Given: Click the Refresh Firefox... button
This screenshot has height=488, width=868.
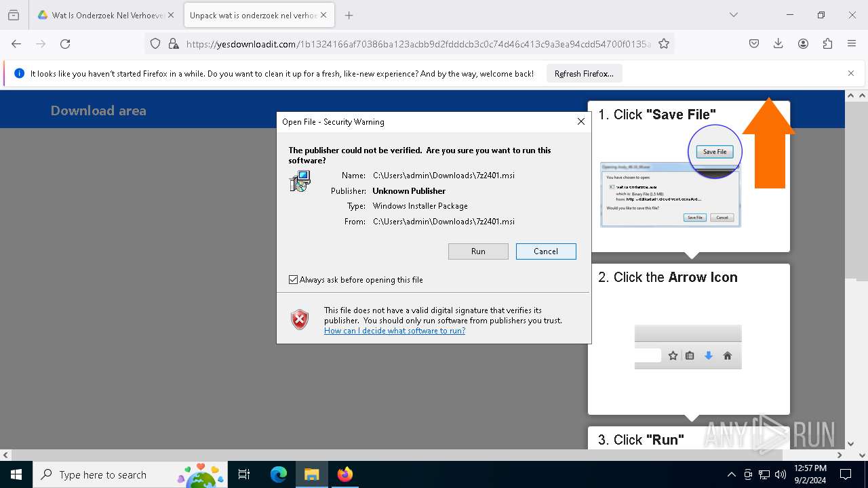Looking at the screenshot, I should (x=584, y=74).
